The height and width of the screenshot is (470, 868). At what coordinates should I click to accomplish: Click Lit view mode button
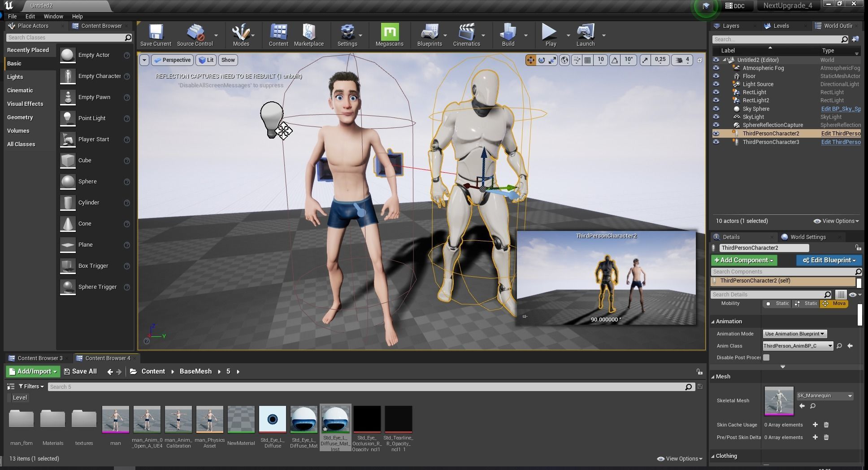[206, 60]
